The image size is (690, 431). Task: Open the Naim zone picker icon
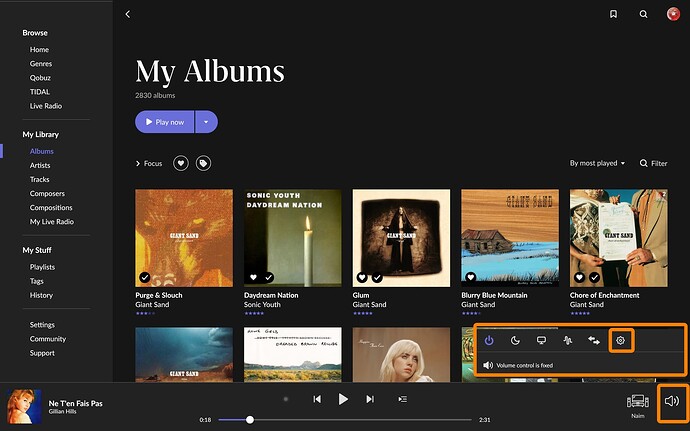[638, 401]
